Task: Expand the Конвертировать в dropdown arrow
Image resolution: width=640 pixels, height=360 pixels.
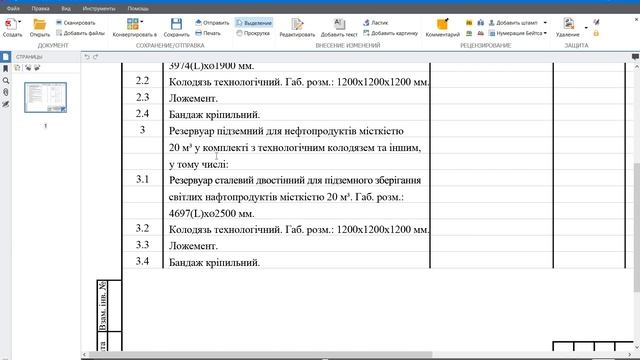Action: (x=142, y=22)
